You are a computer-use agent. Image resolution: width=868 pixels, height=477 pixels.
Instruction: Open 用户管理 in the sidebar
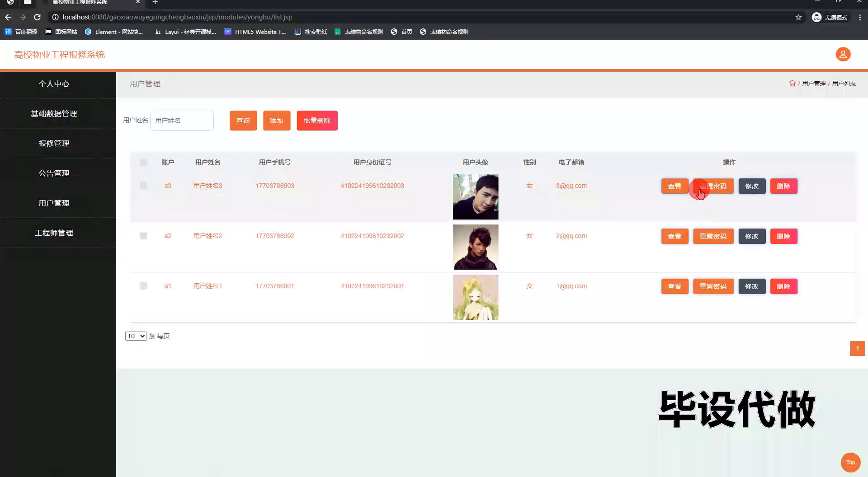point(54,203)
